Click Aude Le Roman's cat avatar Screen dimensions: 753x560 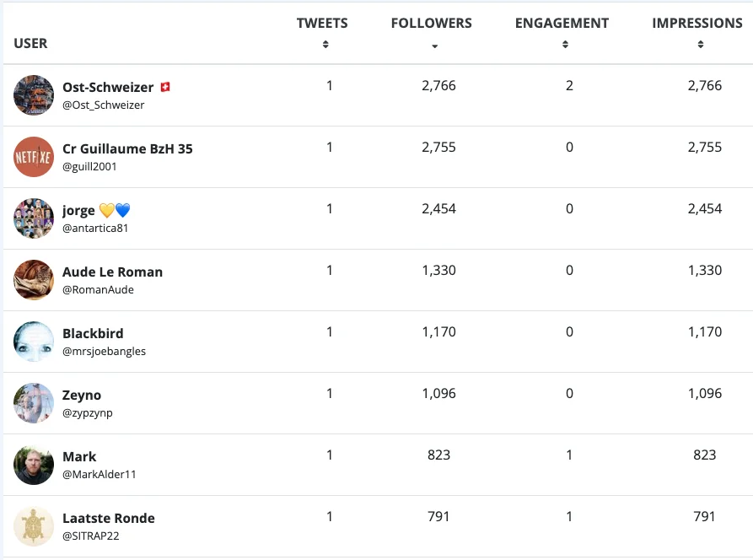pos(34,280)
